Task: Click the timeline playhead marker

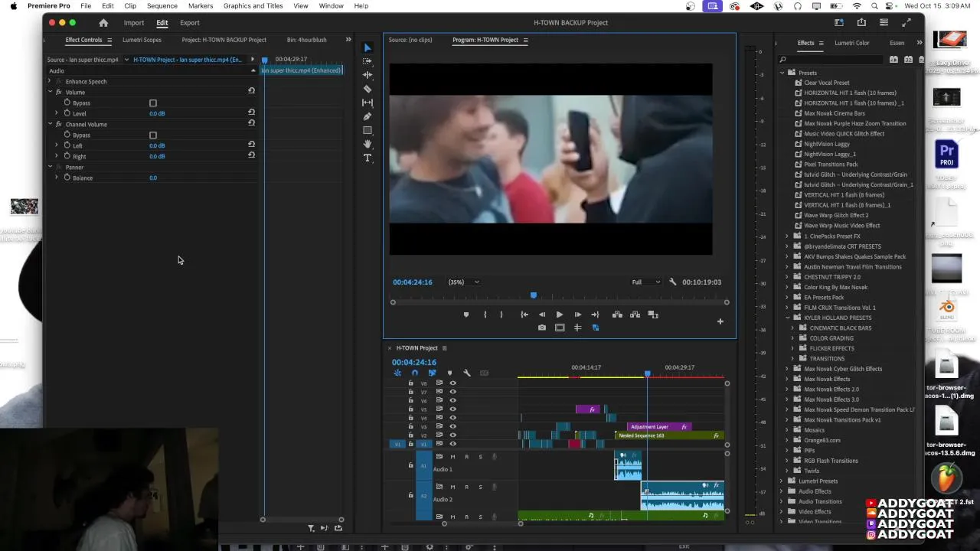Action: 647,373
